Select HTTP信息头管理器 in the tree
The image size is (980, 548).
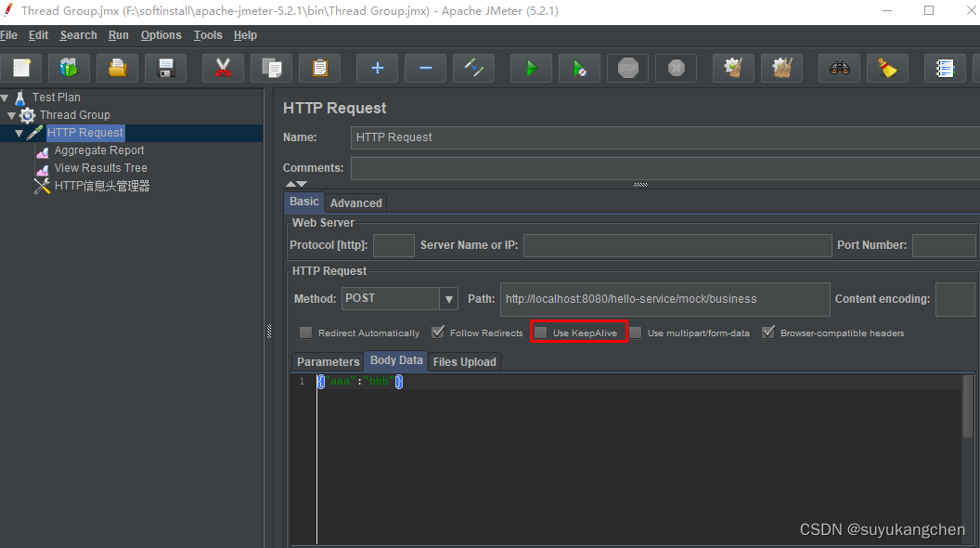[x=102, y=186]
